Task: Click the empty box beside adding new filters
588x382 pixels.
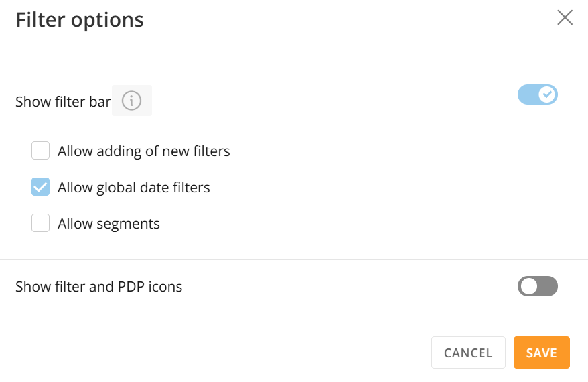Action: 41,151
